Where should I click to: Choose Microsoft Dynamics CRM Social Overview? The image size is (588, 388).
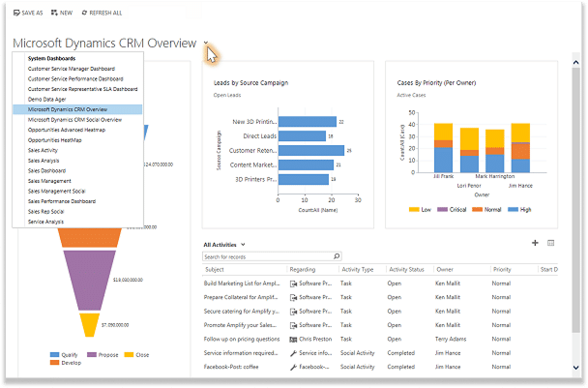point(74,120)
